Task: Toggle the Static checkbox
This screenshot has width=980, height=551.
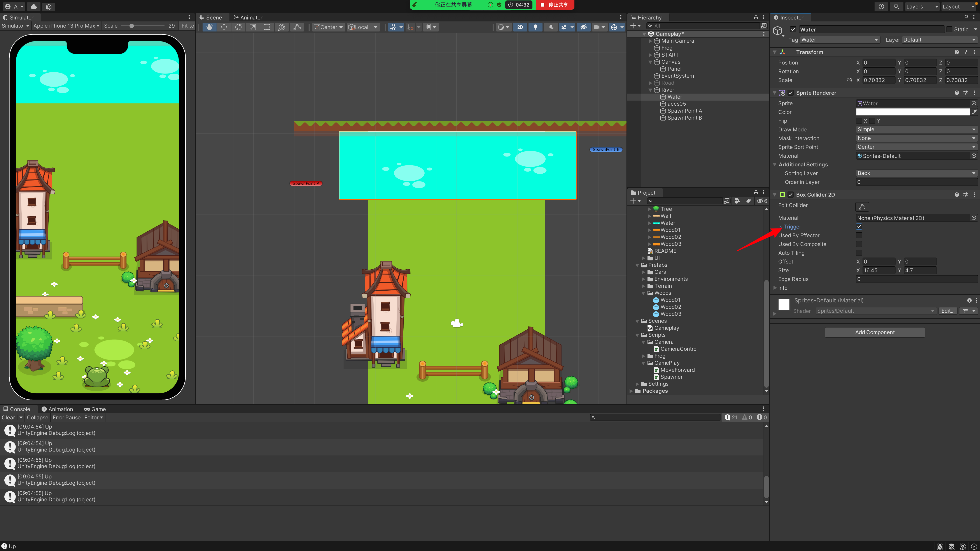Action: 950,30
